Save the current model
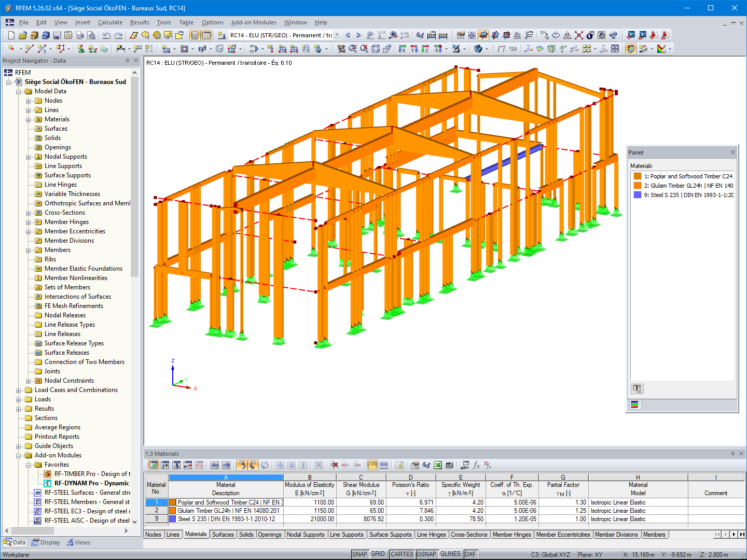This screenshot has height=560, width=747. pos(57,35)
